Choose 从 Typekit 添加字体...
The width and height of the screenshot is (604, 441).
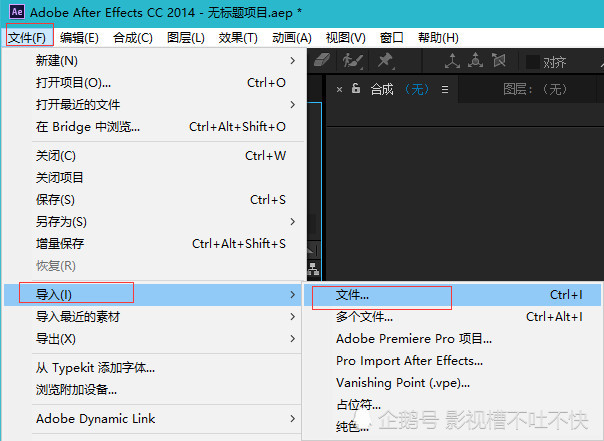click(154, 368)
